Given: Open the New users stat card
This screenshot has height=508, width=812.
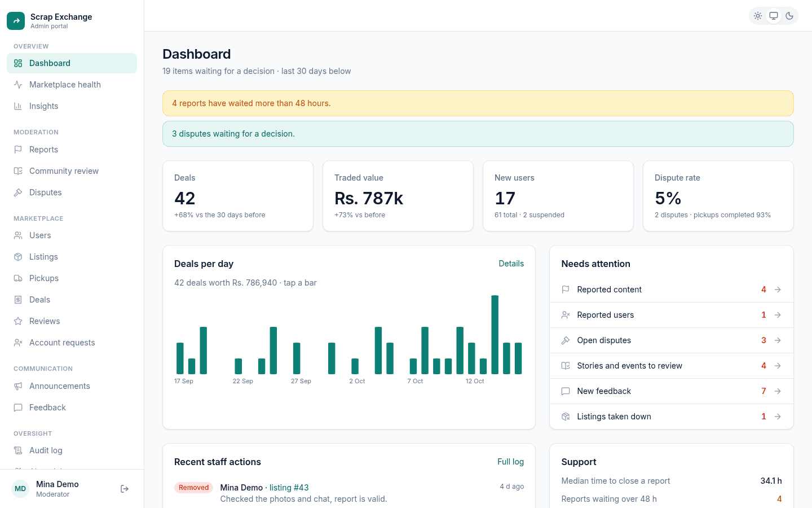Looking at the screenshot, I should coord(558,196).
